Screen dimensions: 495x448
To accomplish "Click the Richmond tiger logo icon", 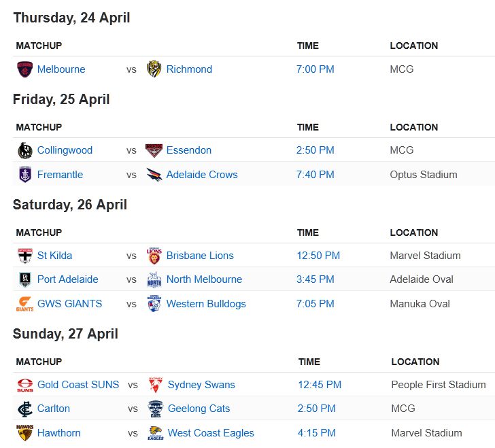I will coord(154,69).
